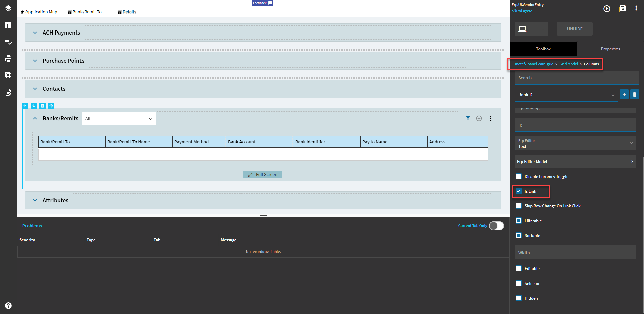Toggle the Current Tab Only switch

point(496,226)
